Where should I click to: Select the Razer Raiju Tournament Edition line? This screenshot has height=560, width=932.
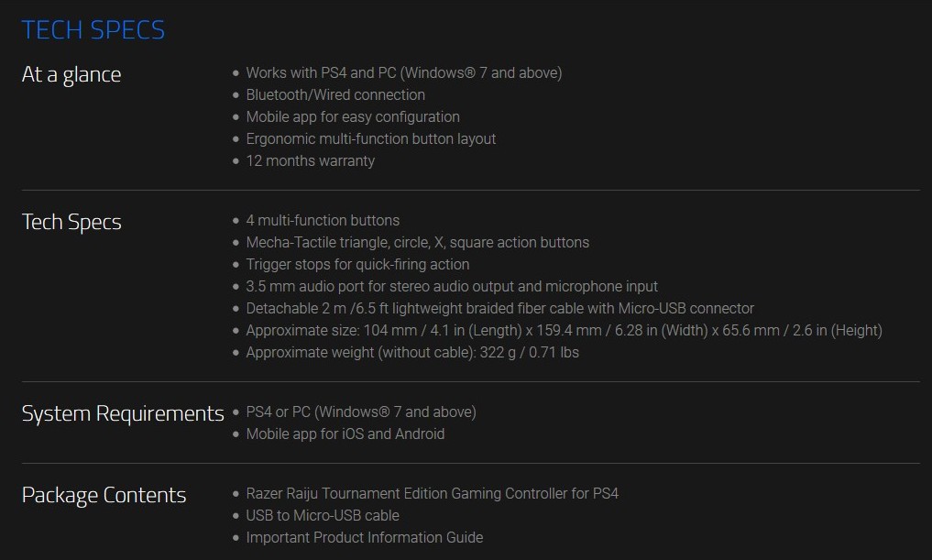(x=433, y=493)
